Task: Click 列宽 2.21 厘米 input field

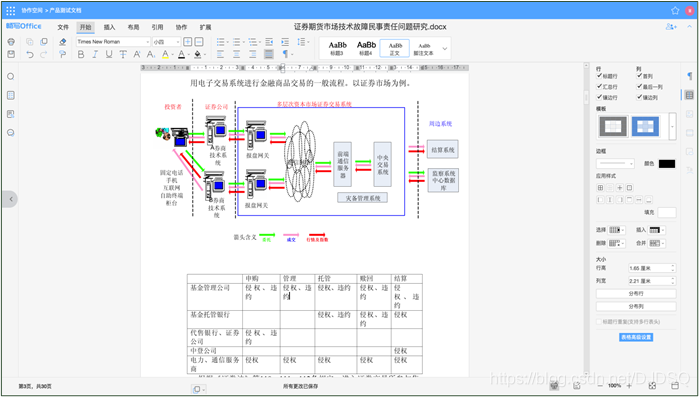Action: point(652,281)
